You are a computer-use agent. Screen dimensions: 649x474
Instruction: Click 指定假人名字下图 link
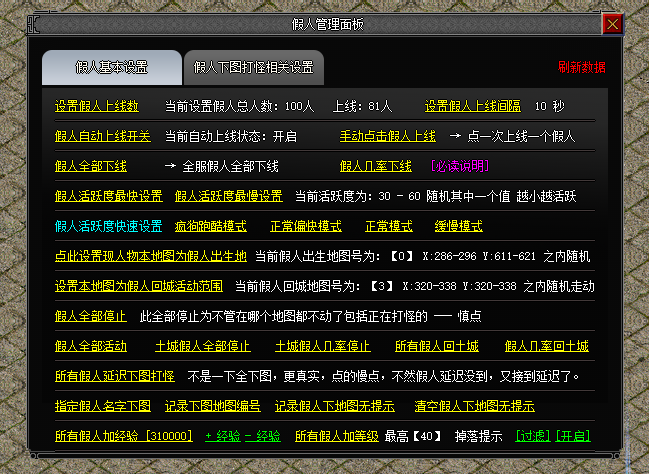tap(103, 406)
